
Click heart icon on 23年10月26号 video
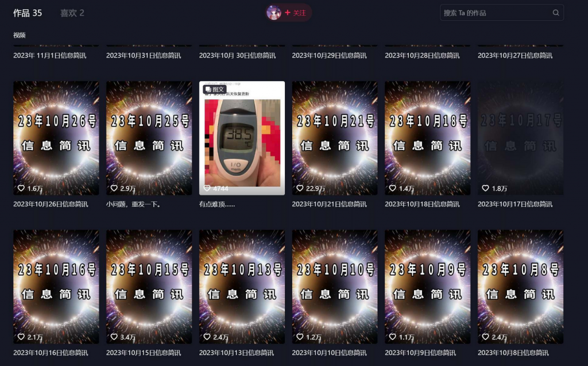21,188
